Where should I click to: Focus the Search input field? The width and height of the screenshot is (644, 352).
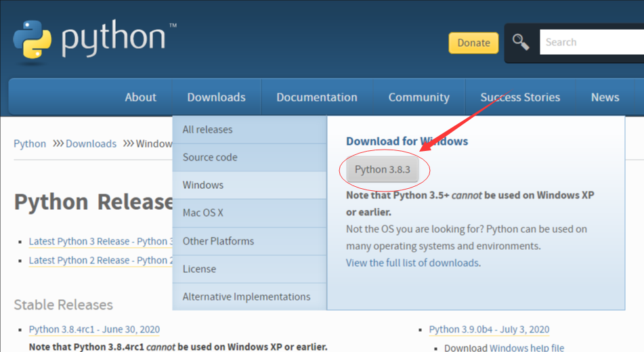pos(589,42)
